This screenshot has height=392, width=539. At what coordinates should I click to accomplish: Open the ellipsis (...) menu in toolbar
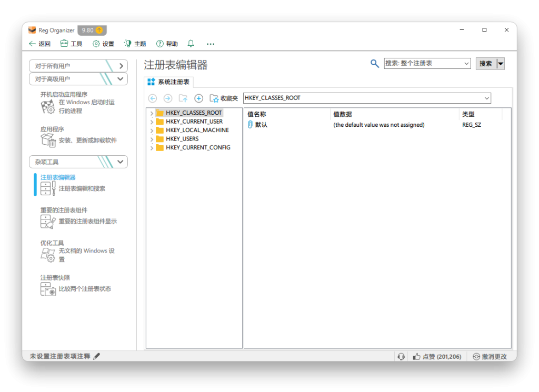[210, 44]
